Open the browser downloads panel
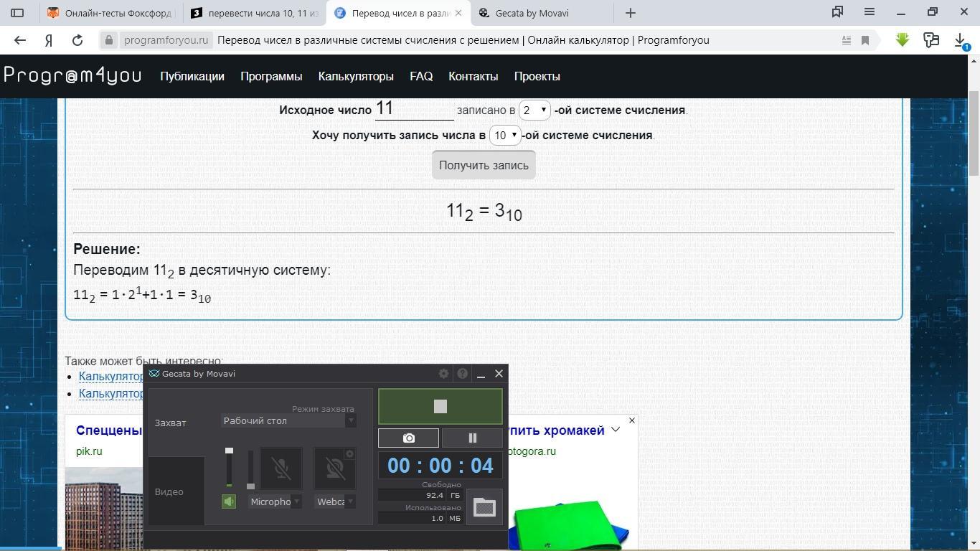980x551 pixels. coord(961,41)
